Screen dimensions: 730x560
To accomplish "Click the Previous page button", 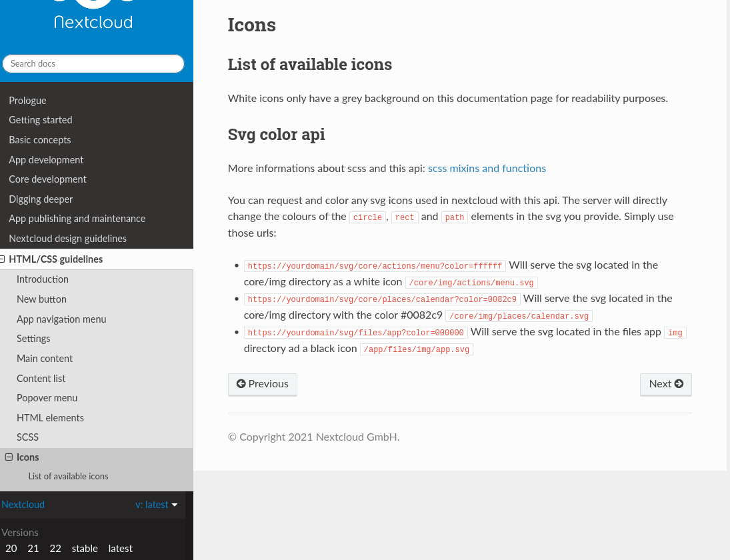I will point(263,385).
